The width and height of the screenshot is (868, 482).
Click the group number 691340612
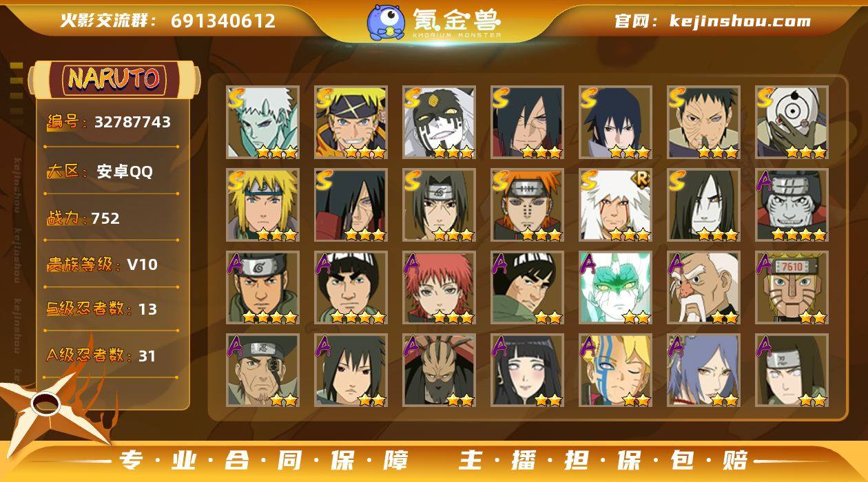click(x=223, y=21)
